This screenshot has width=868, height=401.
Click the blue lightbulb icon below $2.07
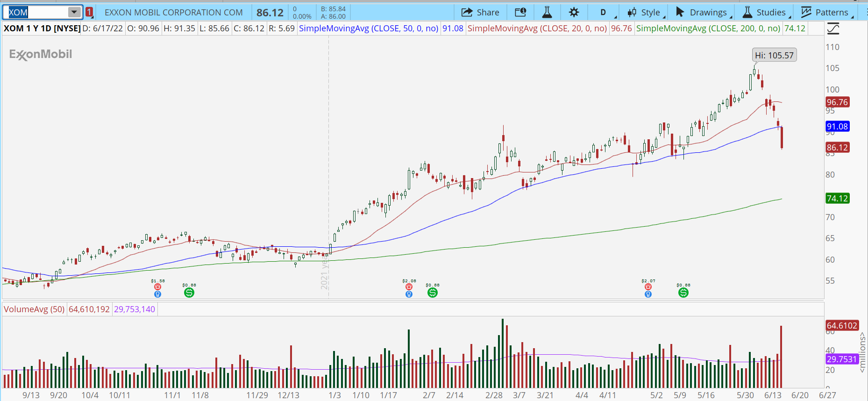point(648,294)
